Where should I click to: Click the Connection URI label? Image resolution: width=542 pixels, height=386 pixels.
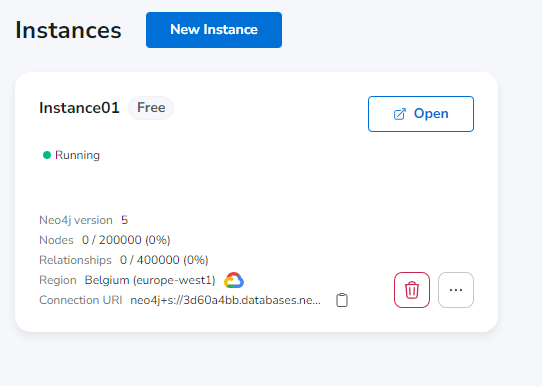tap(81, 300)
